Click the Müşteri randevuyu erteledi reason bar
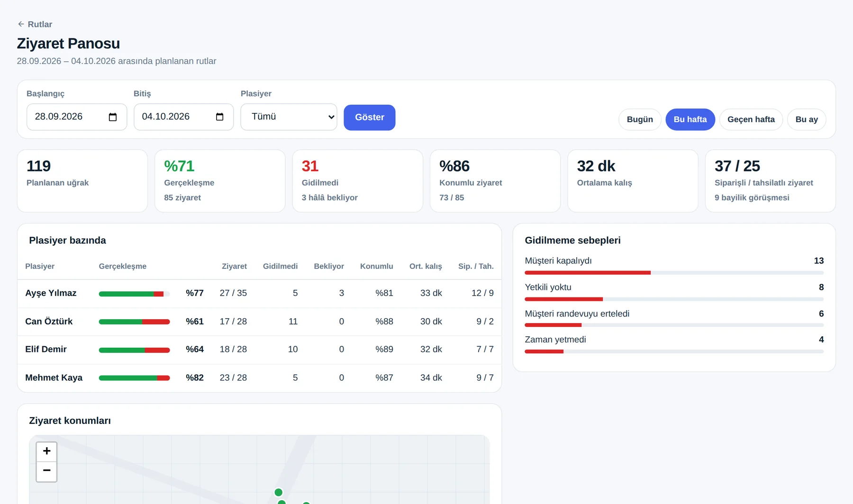Viewport: 853px width, 504px height. (674, 325)
